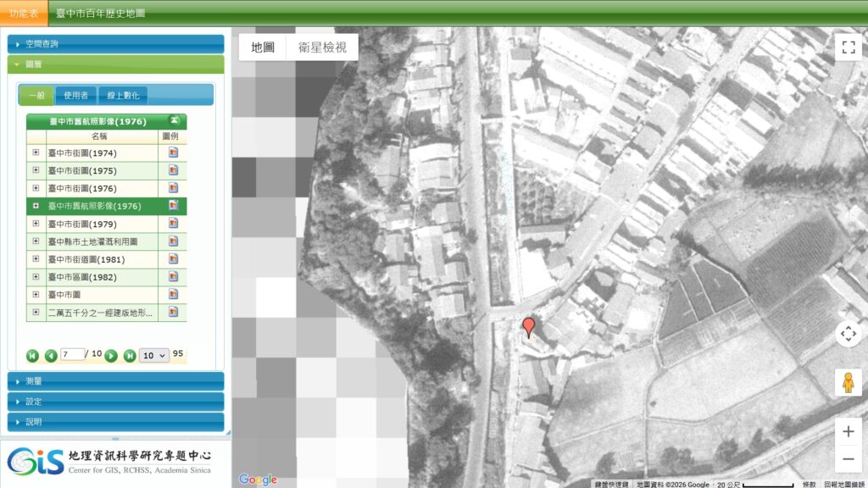
Task: Open the Google logo link
Action: 258,480
